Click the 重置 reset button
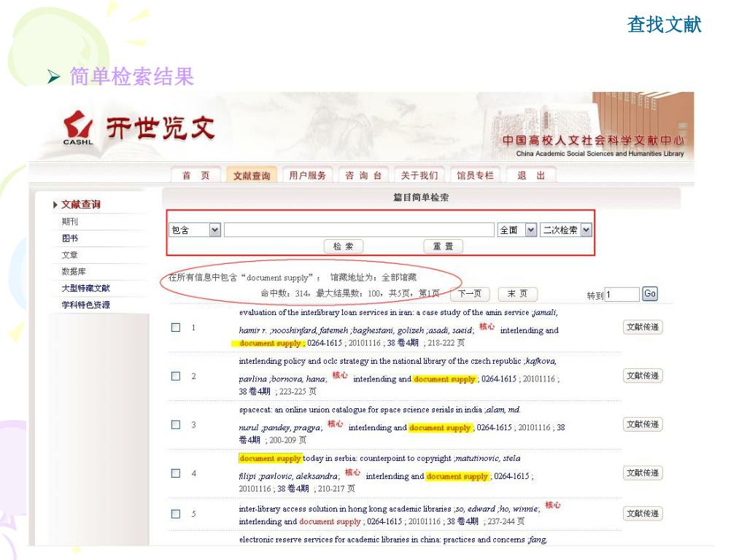The image size is (747, 560). [x=443, y=246]
